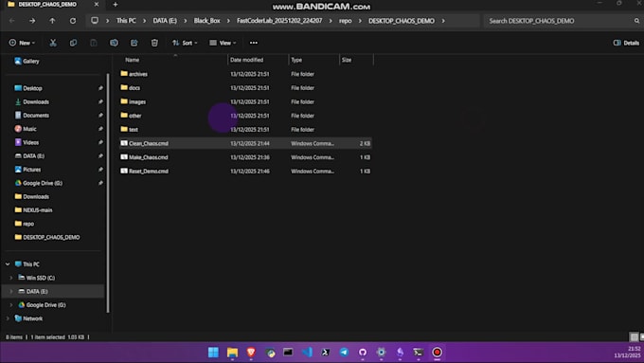Go up one folder level

52,21
